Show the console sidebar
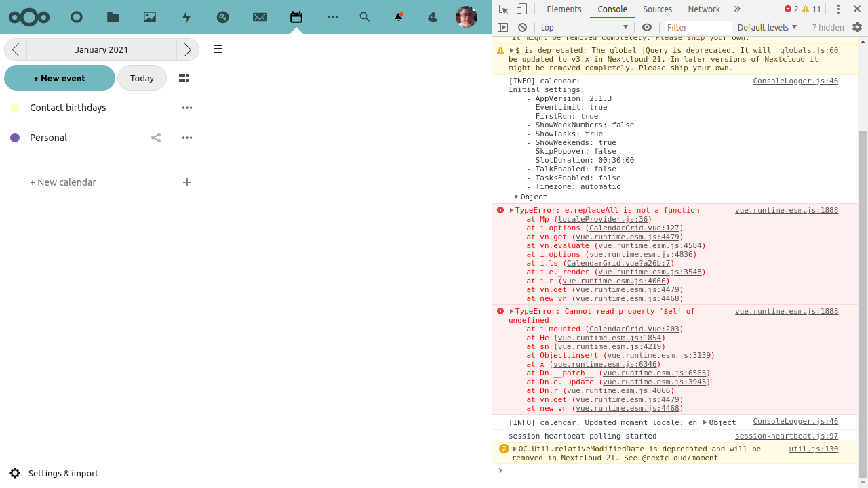Screen dimensions: 868x488 coord(502,27)
